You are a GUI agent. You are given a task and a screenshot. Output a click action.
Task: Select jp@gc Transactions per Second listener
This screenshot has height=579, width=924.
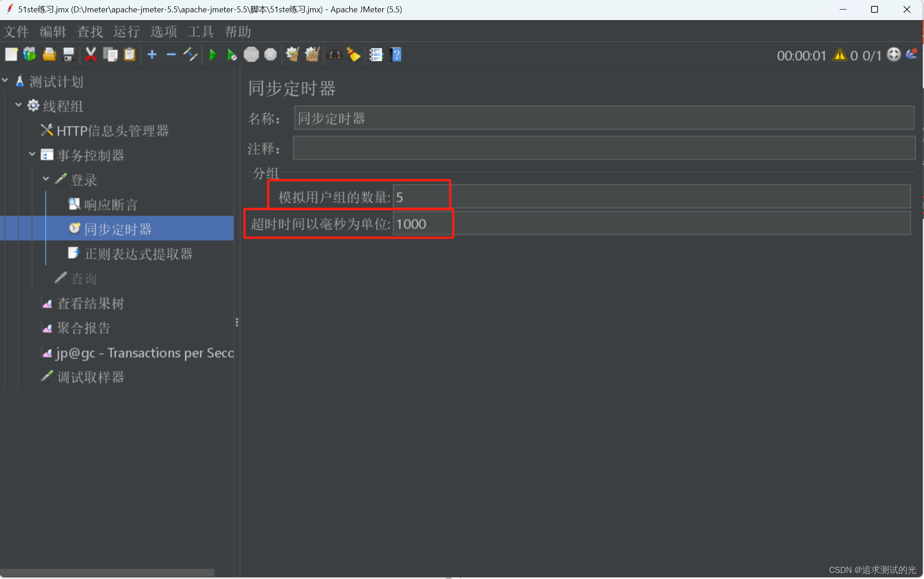(x=145, y=353)
